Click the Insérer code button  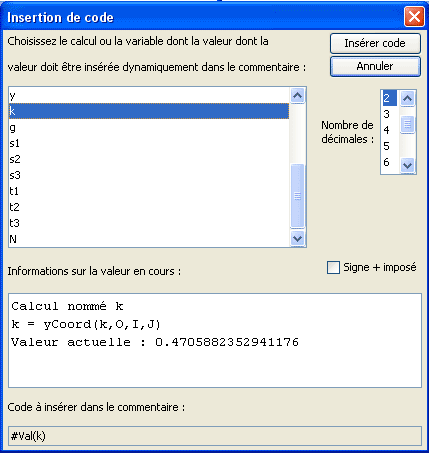pyautogui.click(x=375, y=43)
